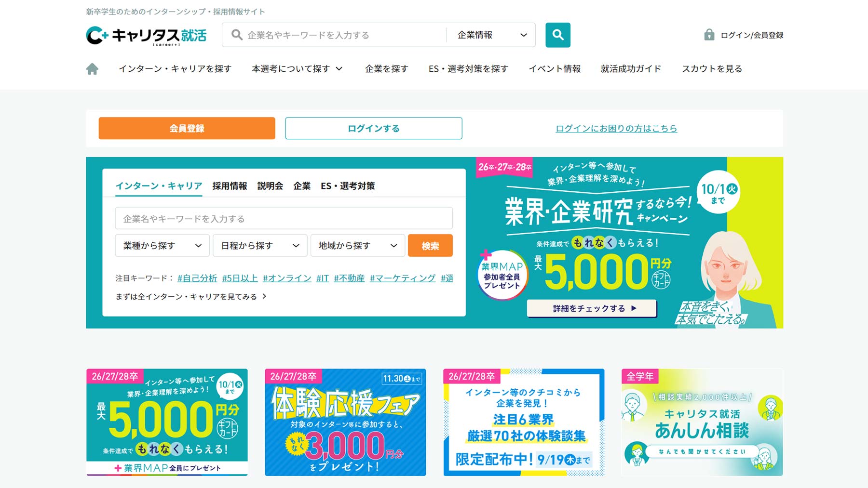Screen dimensions: 868x488
Task: Click the #不動産 keyword tag
Action: [349, 278]
